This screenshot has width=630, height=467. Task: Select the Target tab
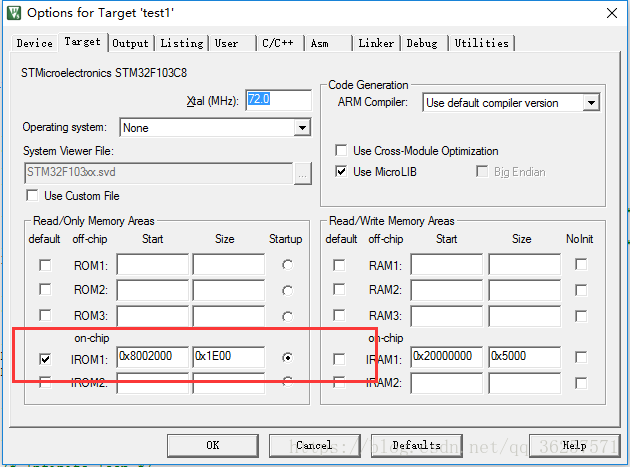[82, 41]
